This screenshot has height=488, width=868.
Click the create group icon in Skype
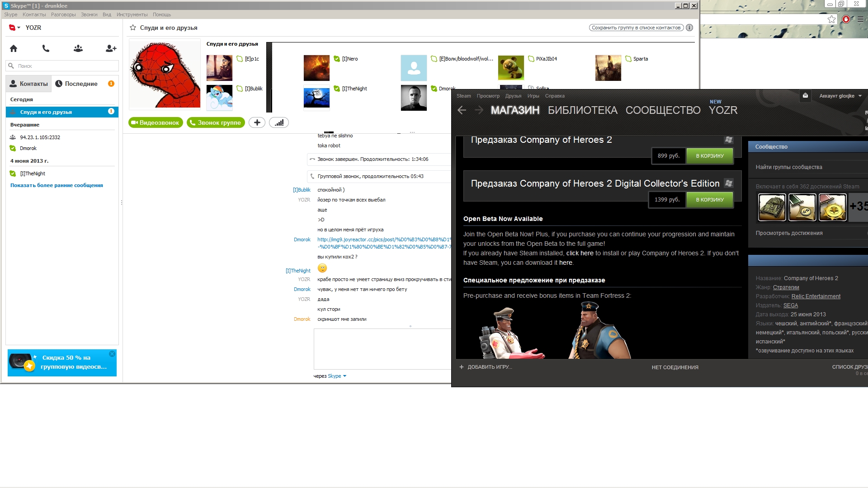coord(78,48)
